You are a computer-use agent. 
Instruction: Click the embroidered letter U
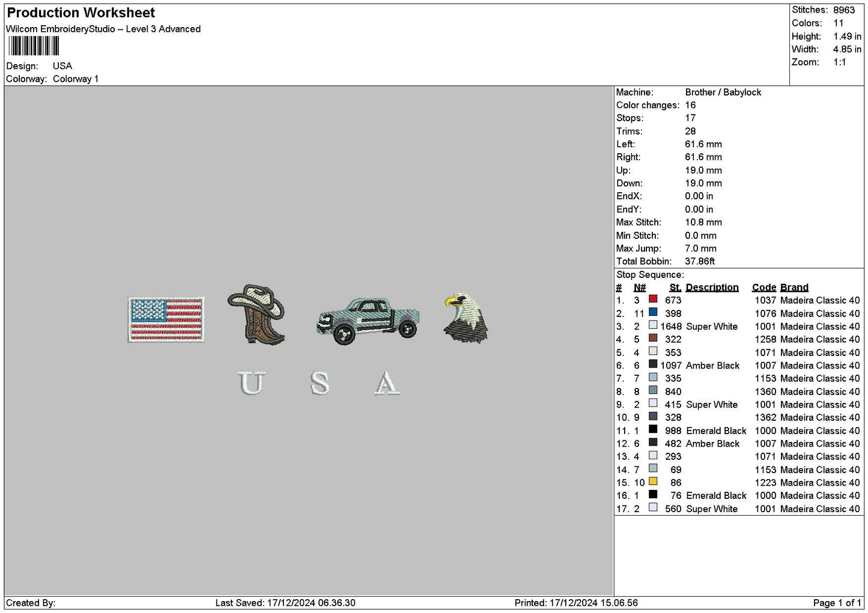(251, 383)
